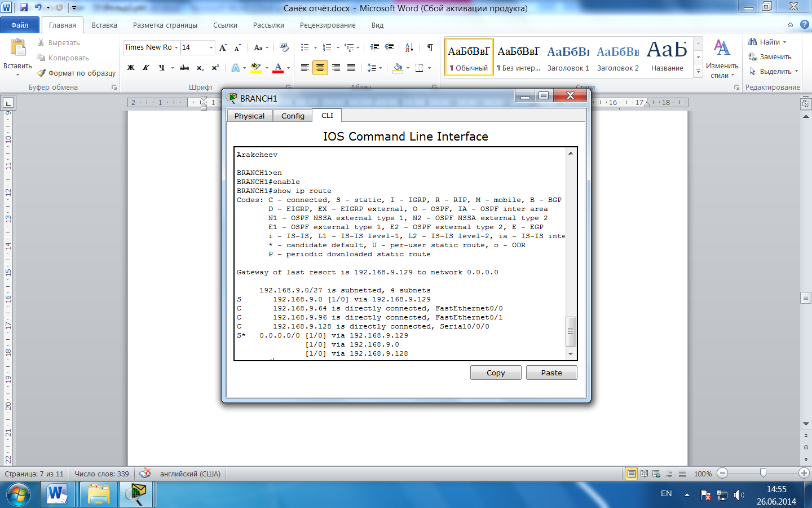Open the Find (Найти) dropdown arrow
The width and height of the screenshot is (812, 508).
point(784,42)
